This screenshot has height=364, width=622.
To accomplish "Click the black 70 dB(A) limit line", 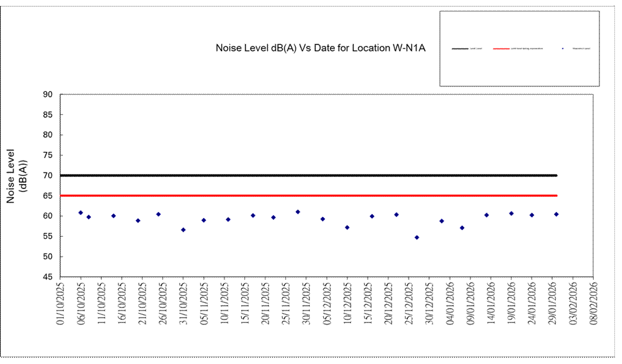I will 309,175.
